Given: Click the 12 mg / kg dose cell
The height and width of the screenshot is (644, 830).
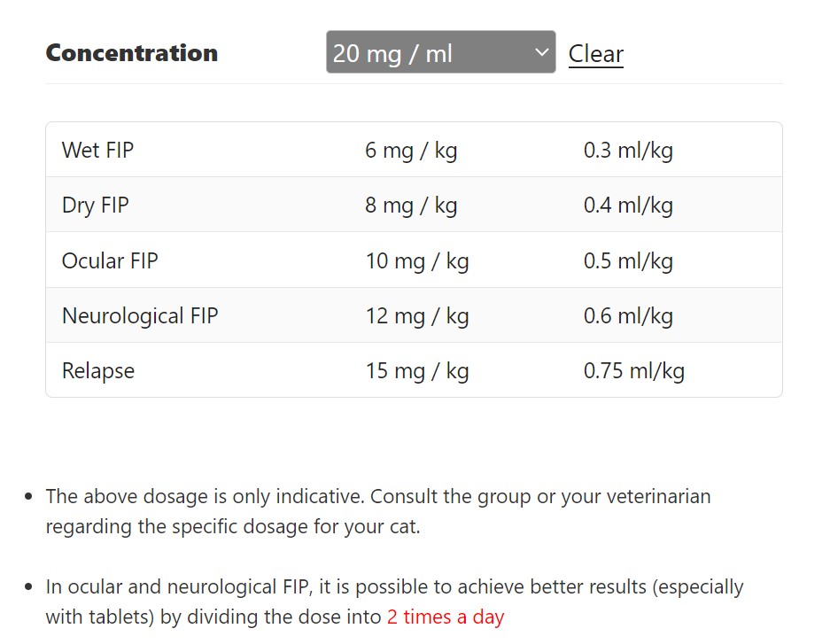Looking at the screenshot, I should click(417, 316).
